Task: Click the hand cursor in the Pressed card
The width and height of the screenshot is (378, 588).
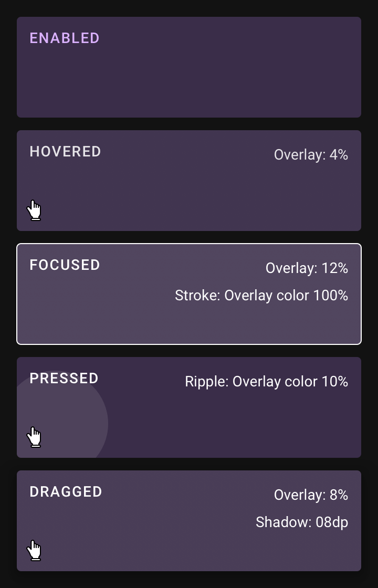Action: point(34,437)
